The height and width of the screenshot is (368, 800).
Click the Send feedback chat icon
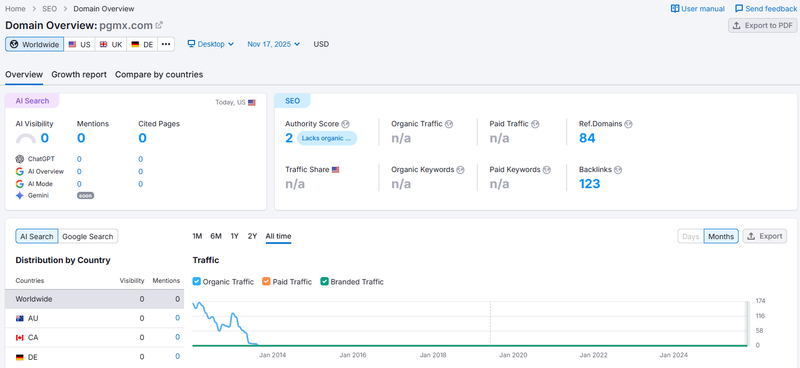point(739,9)
